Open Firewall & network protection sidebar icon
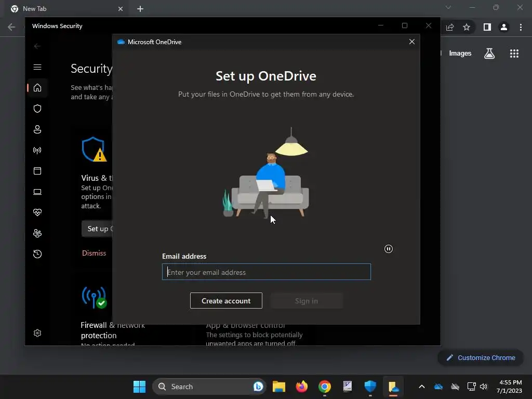Viewport: 532px width, 399px height. (37, 150)
